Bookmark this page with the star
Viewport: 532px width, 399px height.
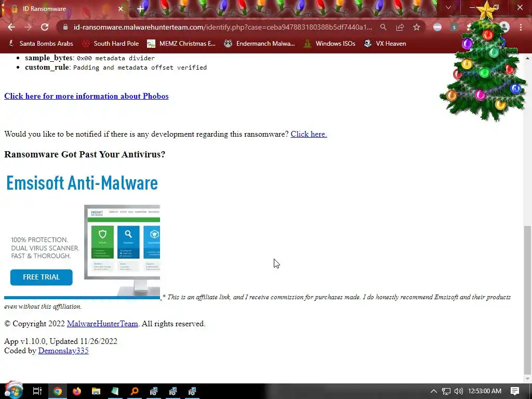pos(417,27)
